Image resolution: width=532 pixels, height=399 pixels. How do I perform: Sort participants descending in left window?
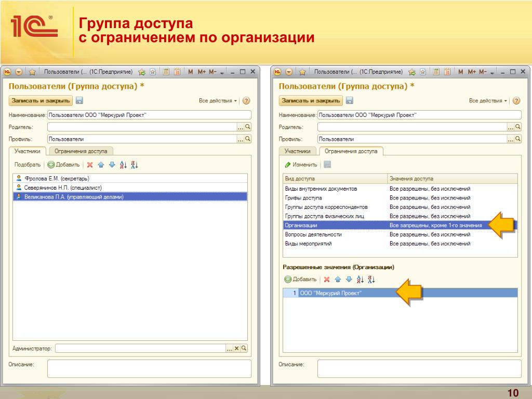point(135,165)
